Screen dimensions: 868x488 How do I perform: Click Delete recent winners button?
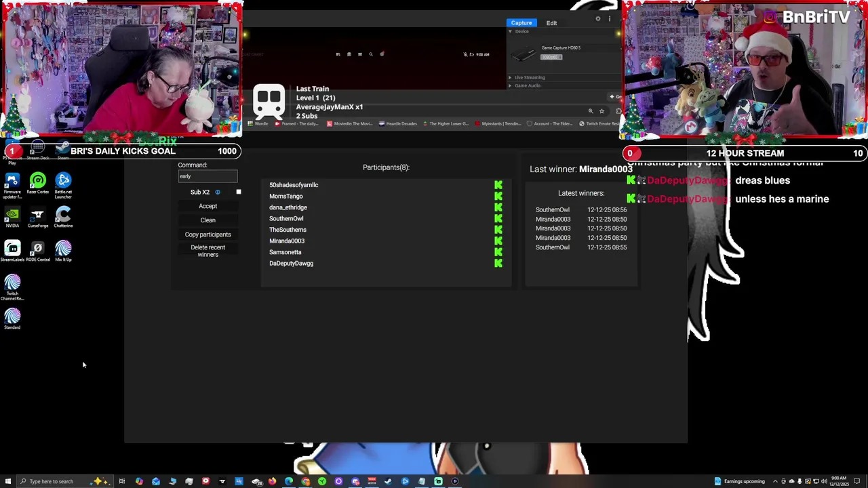tap(208, 251)
